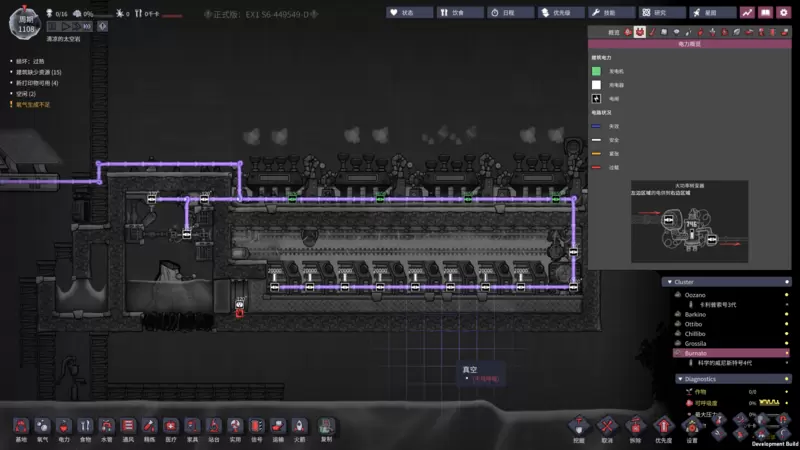The height and width of the screenshot is (450, 800).
Task: Select the 复制 (Copy) building tool
Action: [326, 430]
